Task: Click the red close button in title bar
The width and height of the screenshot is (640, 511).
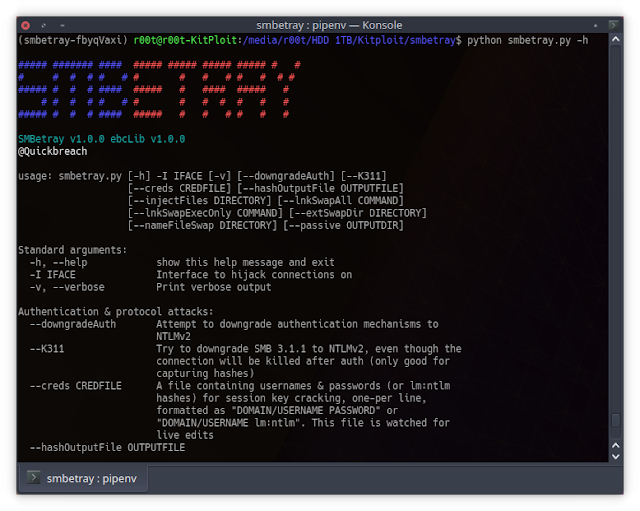Action: (25, 25)
